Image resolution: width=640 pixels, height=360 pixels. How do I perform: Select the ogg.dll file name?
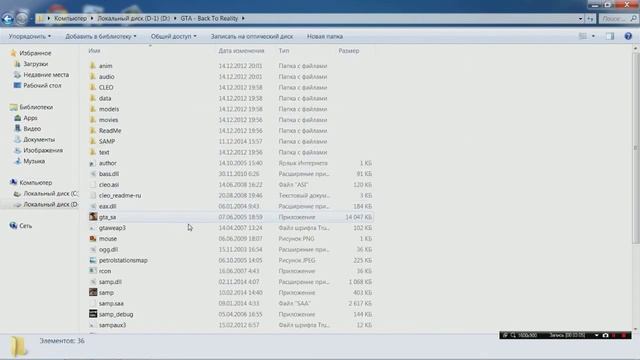[108, 249]
